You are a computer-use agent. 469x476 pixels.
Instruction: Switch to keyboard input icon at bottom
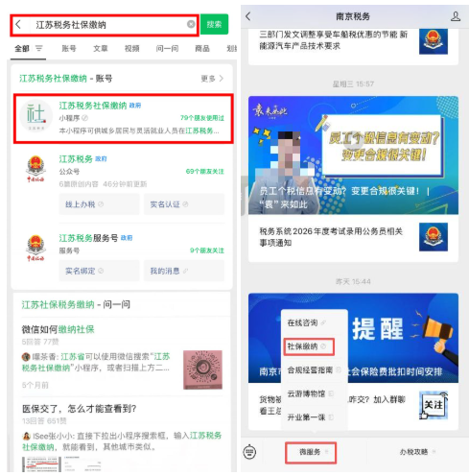point(249,452)
